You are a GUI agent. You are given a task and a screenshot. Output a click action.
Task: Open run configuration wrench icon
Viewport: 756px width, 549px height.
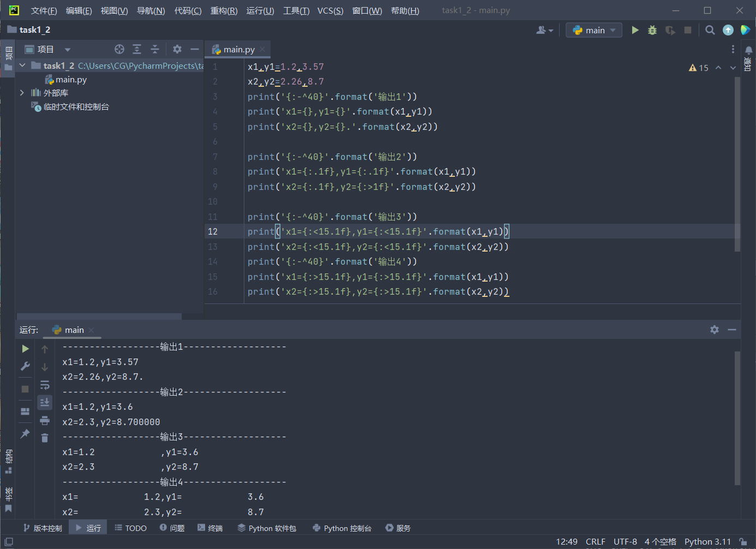(25, 366)
